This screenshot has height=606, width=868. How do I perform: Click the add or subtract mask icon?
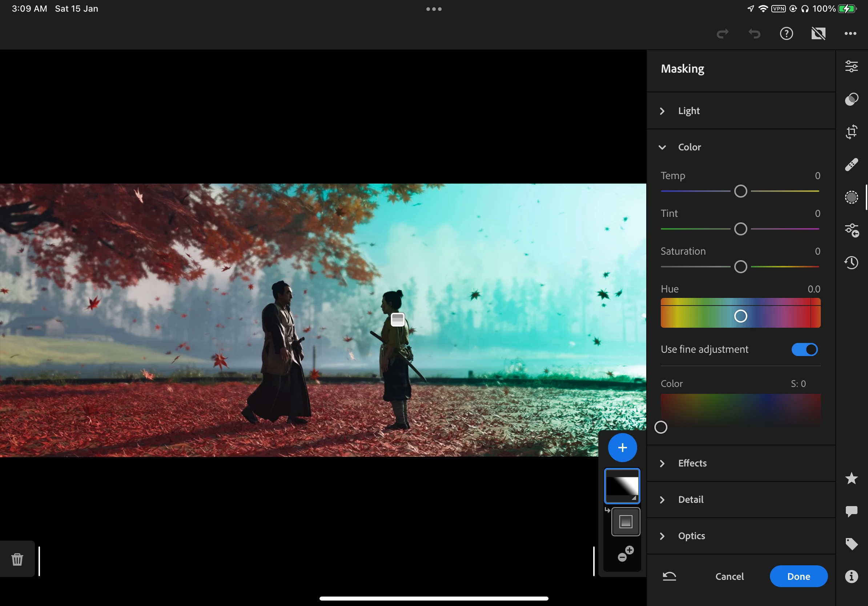[x=625, y=554]
